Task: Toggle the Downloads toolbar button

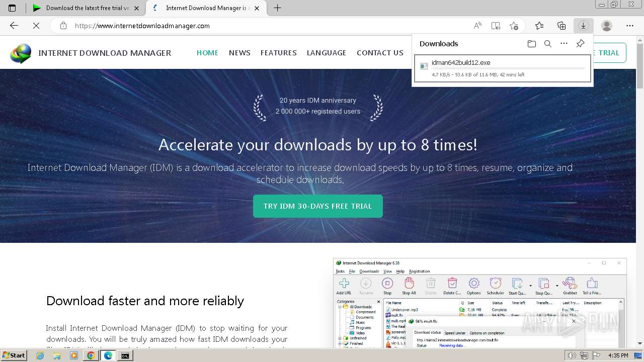Action: [584, 26]
